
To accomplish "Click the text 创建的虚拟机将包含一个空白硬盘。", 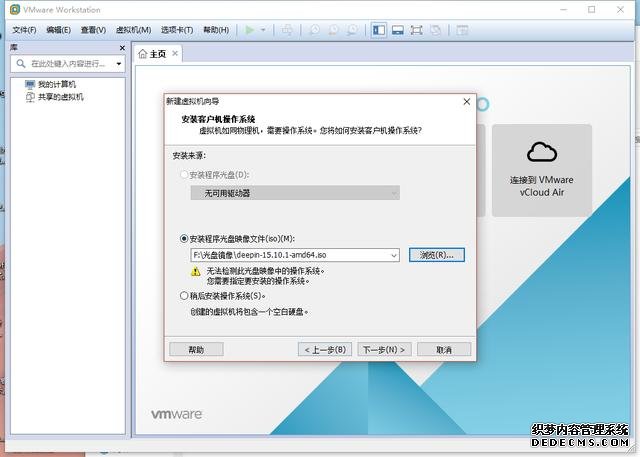I will (249, 312).
